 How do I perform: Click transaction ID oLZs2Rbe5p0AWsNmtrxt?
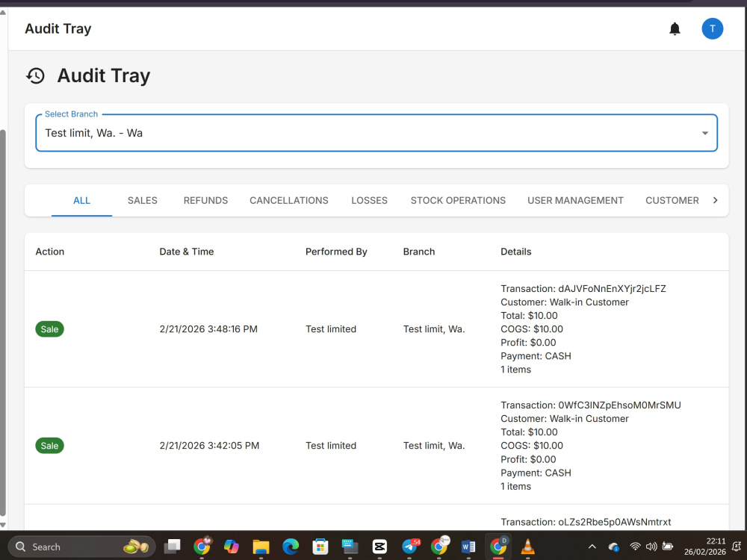point(614,522)
